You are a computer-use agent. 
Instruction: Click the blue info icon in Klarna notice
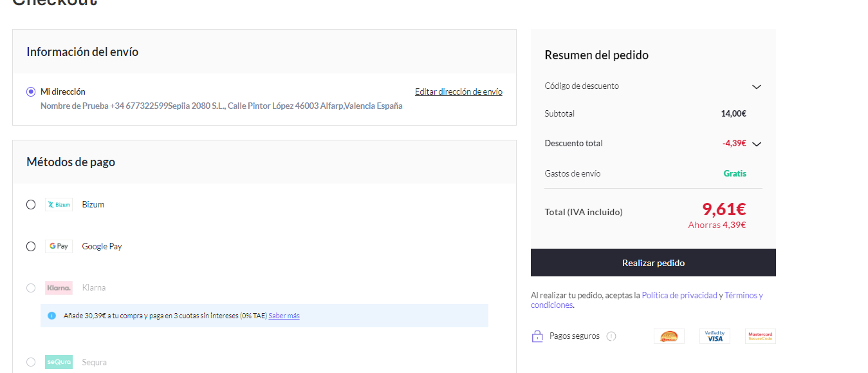[x=52, y=316]
